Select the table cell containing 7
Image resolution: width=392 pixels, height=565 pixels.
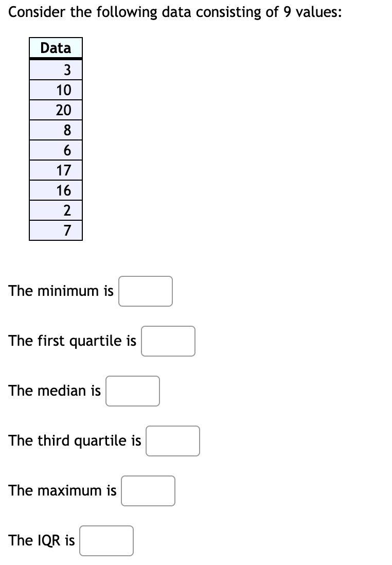tap(56, 230)
